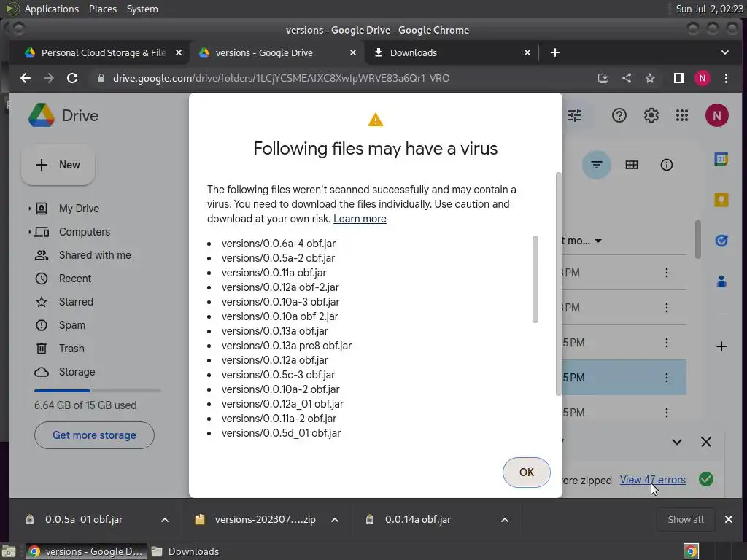Open the System menu
The width and height of the screenshot is (747, 560).
click(x=142, y=9)
